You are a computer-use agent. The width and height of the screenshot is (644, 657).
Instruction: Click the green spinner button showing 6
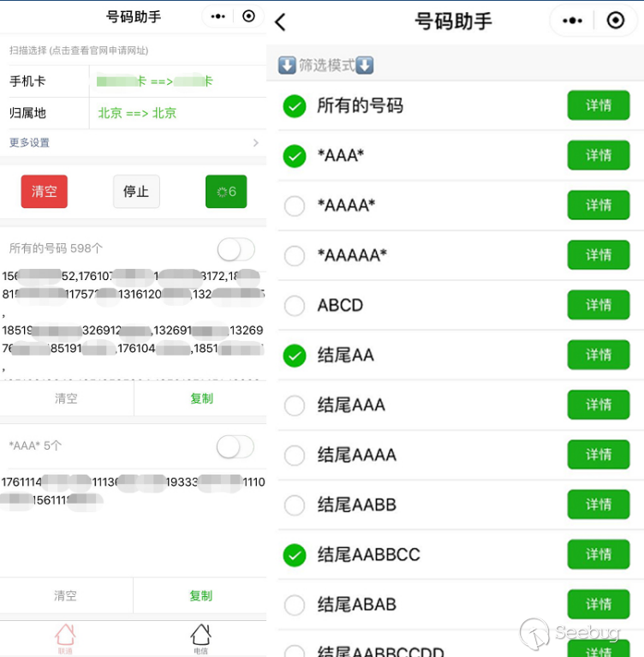pos(226,192)
